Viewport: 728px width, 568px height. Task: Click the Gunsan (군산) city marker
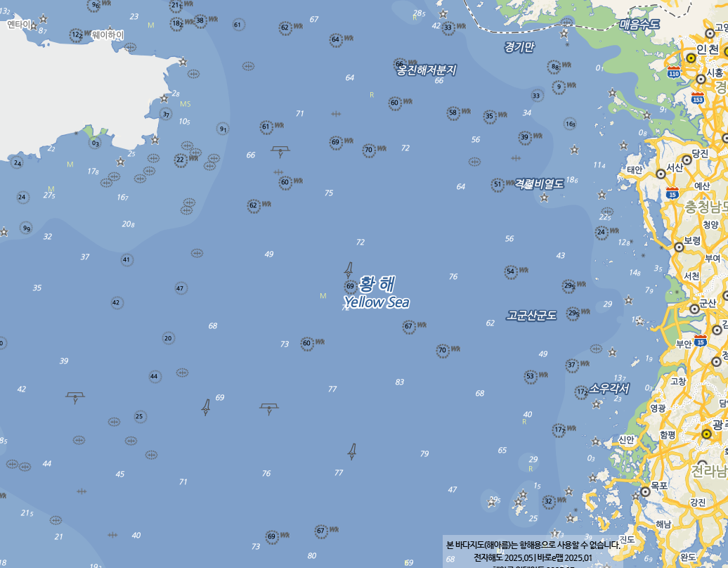[x=694, y=309]
